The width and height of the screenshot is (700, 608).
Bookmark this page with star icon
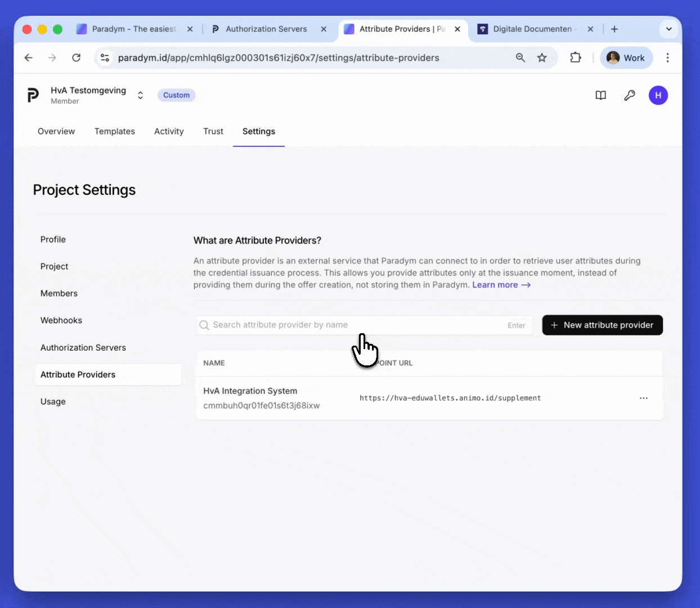542,57
